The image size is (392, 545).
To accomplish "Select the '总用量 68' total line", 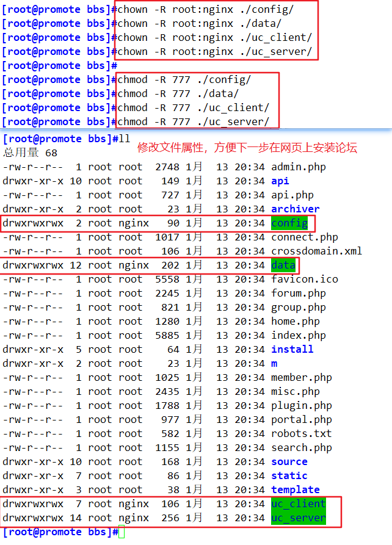I will click(30, 153).
